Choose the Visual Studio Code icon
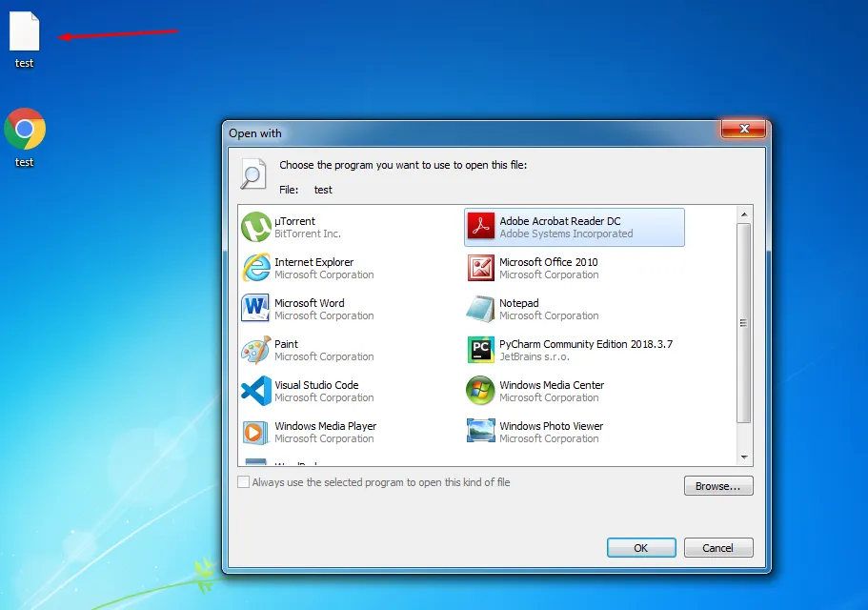 [x=256, y=391]
